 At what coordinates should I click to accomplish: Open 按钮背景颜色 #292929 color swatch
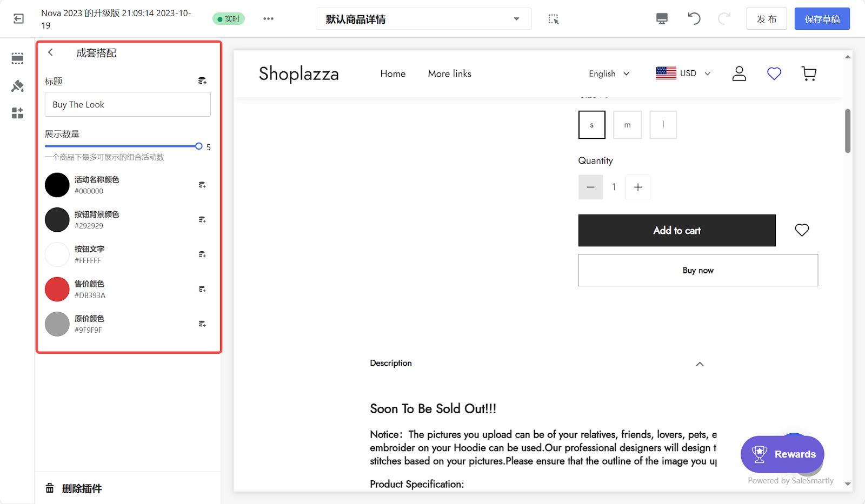pos(57,220)
